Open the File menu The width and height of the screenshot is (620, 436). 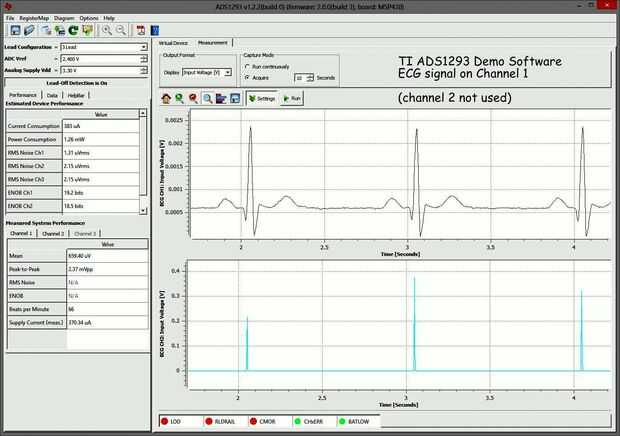[x=10, y=18]
